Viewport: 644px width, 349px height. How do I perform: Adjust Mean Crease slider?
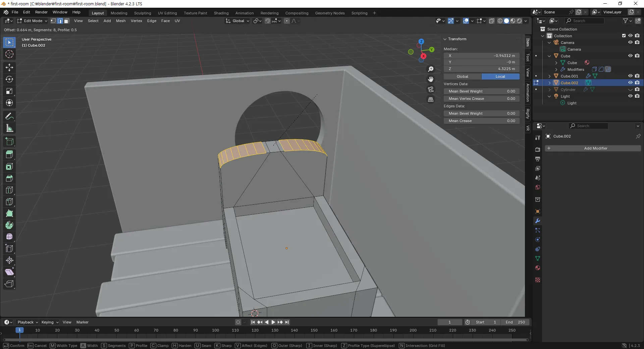click(x=482, y=121)
